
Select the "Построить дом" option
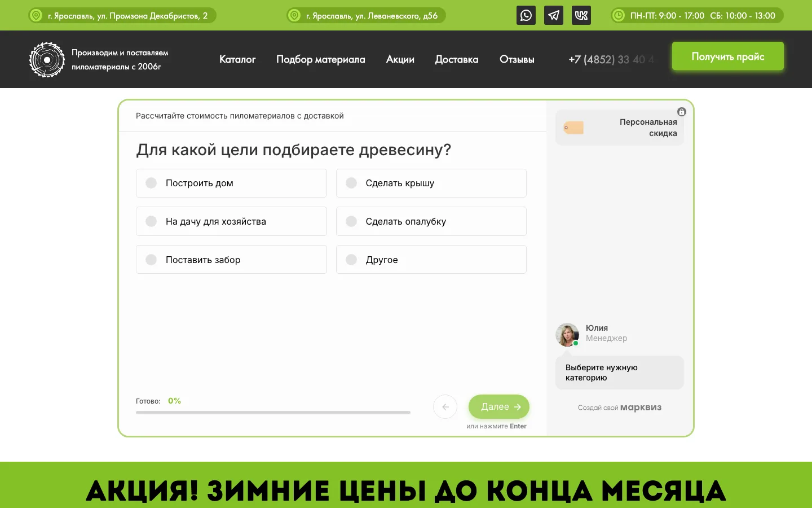pyautogui.click(x=231, y=183)
